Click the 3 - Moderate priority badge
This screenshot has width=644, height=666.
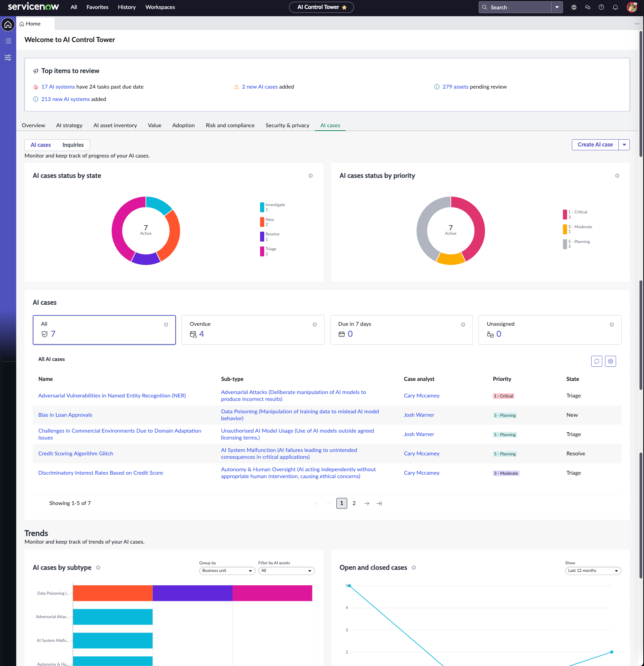[x=506, y=473]
